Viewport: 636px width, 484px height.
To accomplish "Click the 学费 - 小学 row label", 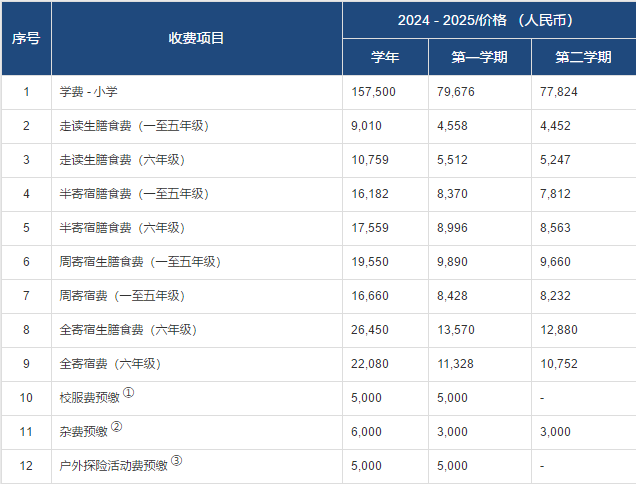I will click(x=89, y=92).
